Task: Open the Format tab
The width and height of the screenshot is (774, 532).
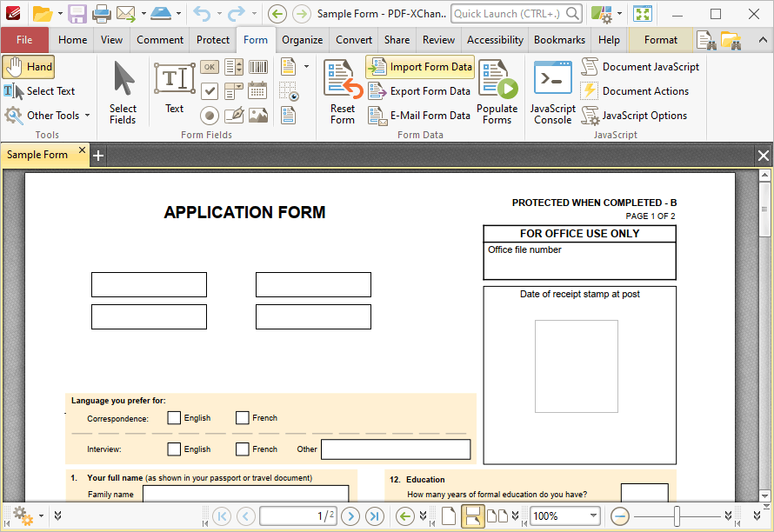Action: point(660,40)
